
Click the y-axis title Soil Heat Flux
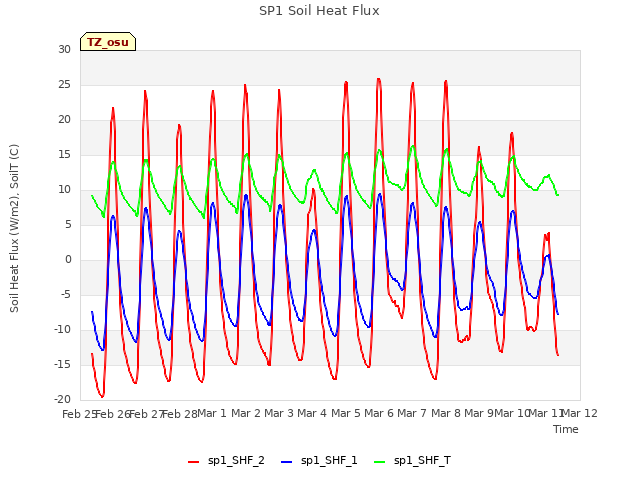(x=14, y=228)
